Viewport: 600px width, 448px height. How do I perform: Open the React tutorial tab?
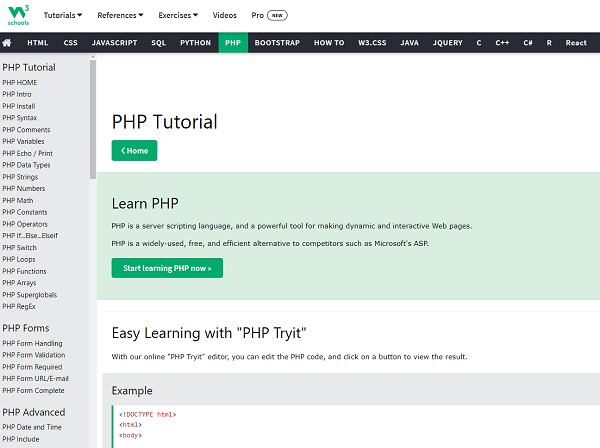[576, 43]
